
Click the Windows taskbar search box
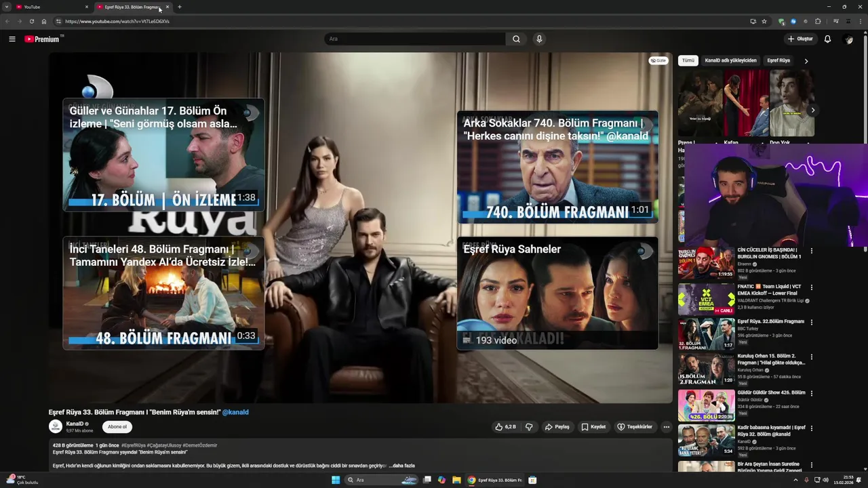pos(382,480)
